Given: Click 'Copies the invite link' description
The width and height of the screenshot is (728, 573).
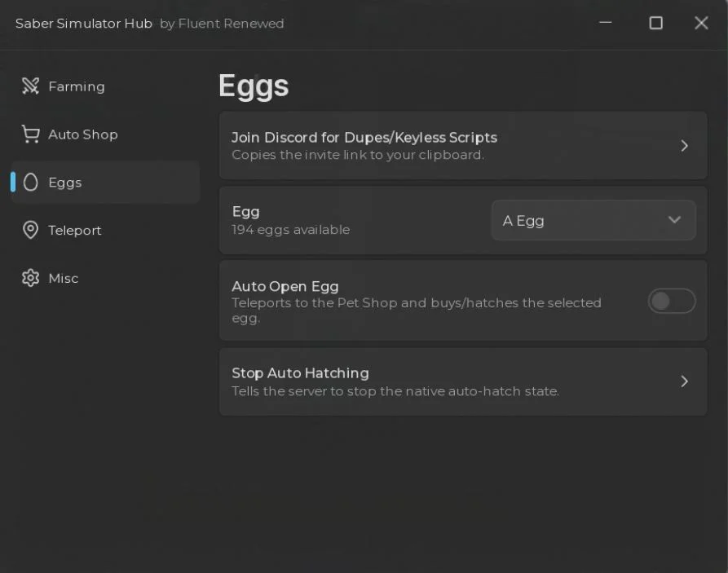Looking at the screenshot, I should [x=358, y=155].
